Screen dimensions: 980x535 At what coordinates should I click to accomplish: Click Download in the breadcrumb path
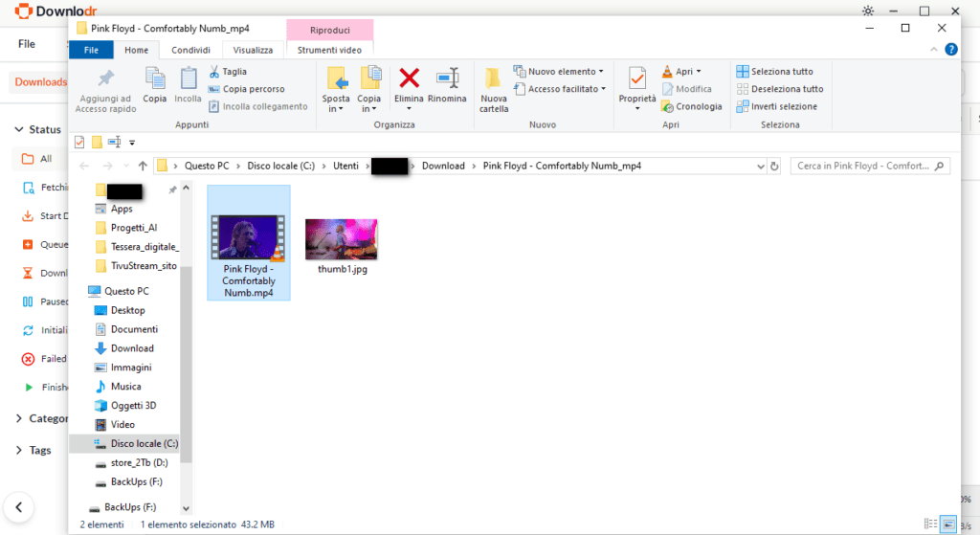click(x=443, y=167)
